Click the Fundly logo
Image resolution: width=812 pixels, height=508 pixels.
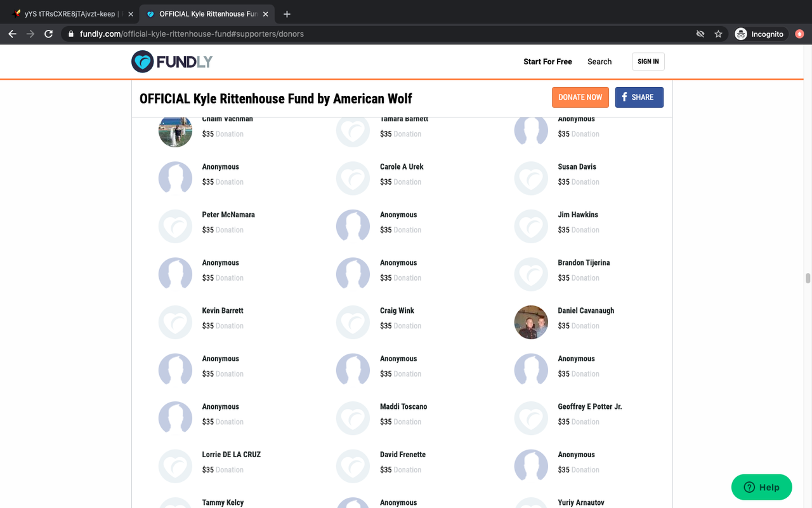172,62
